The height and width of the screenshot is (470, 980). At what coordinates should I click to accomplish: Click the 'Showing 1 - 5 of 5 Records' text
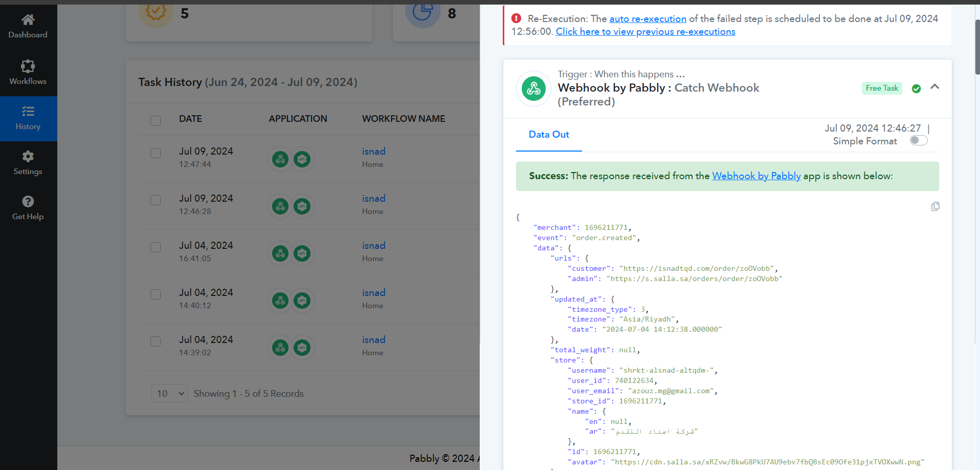tap(249, 394)
